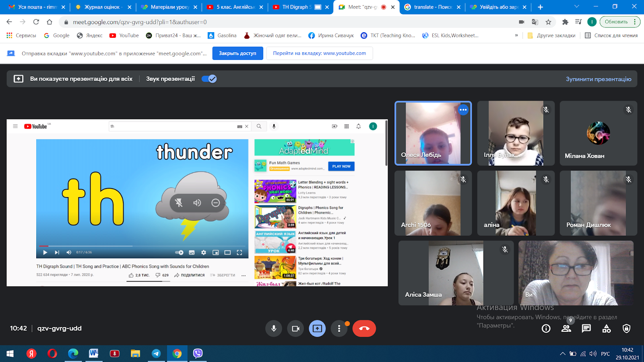Screen dimensions: 644x362
Task: Click Закрыть доступ button
Action: coord(237,53)
